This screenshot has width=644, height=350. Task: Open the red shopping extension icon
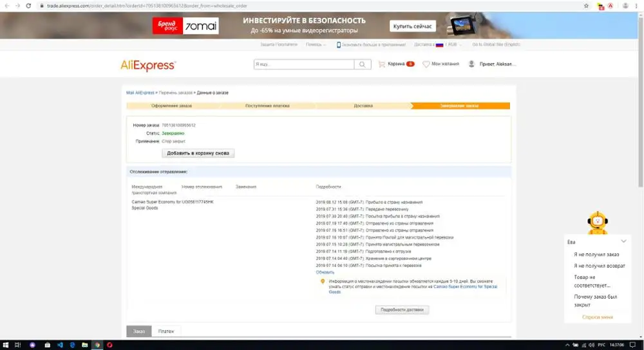[601, 6]
